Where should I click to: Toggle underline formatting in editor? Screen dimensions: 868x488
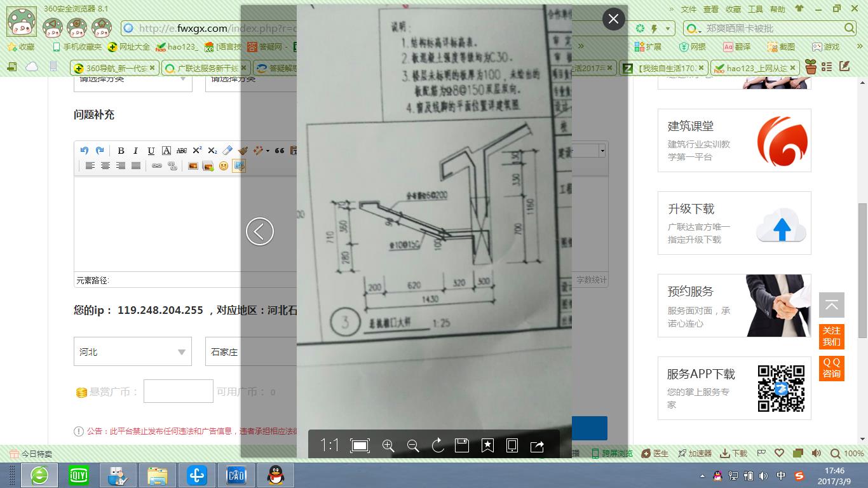(x=151, y=151)
